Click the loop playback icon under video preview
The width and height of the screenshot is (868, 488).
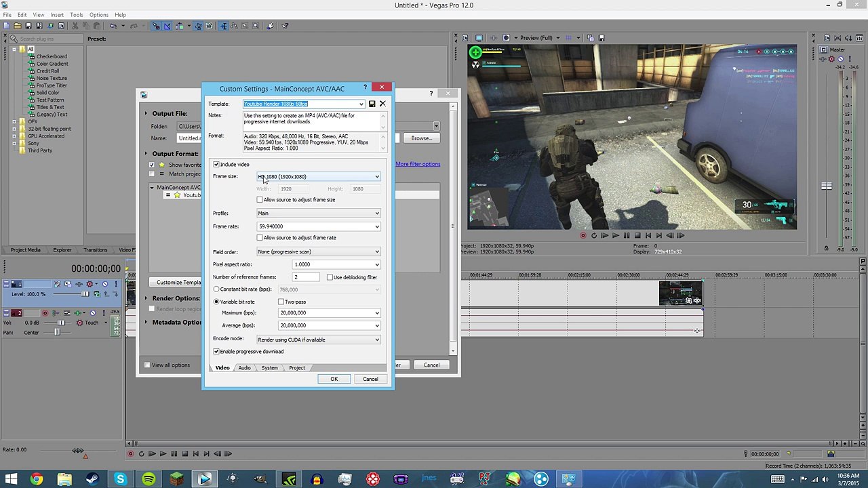click(x=593, y=235)
